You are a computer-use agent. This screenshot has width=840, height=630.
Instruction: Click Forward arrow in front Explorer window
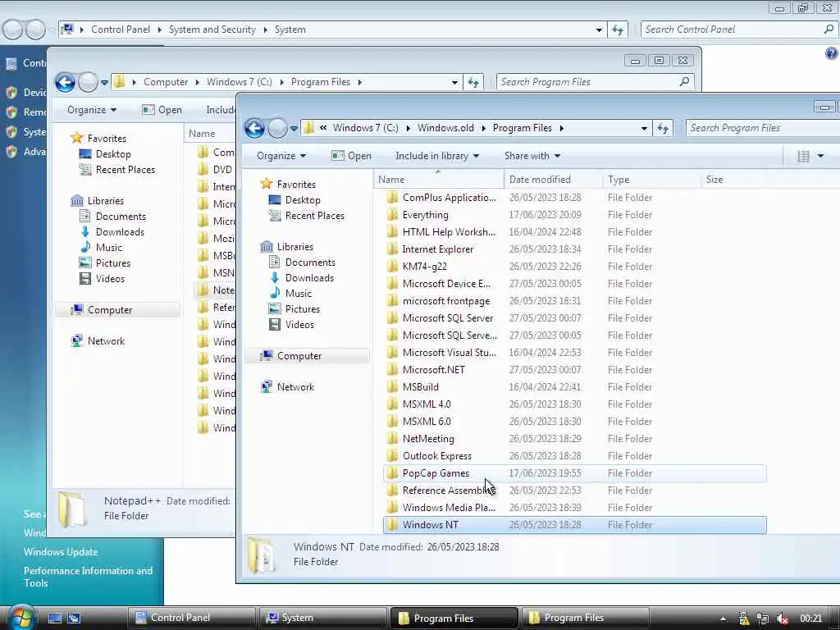coord(277,128)
